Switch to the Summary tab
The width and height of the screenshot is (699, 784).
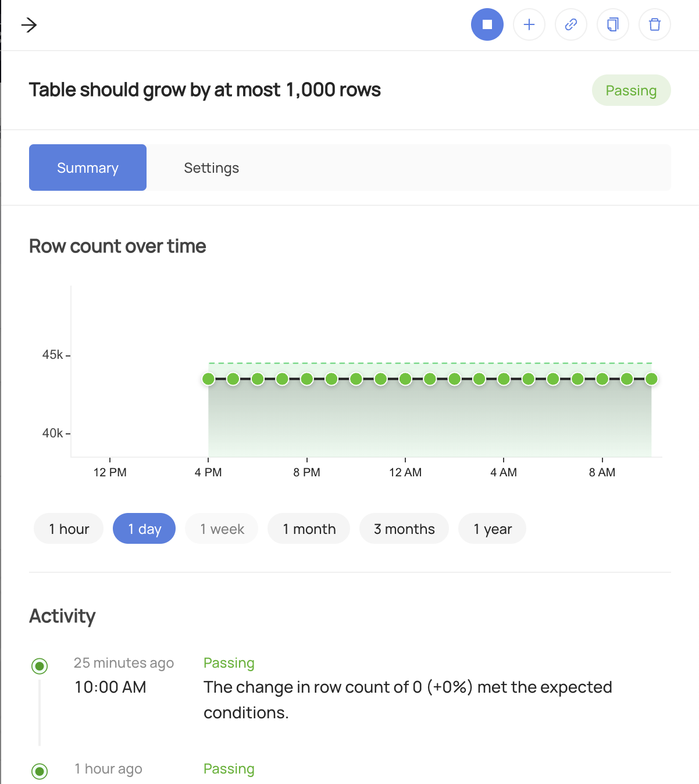pos(88,168)
